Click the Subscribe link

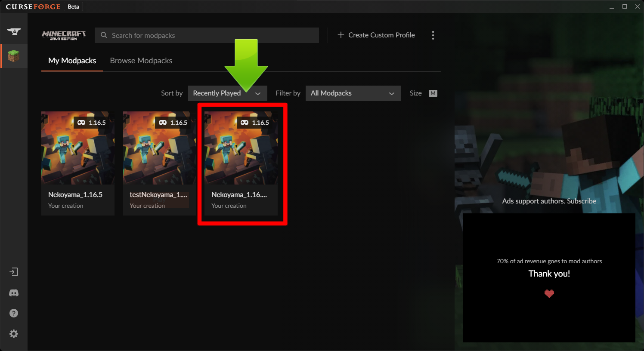pos(582,201)
